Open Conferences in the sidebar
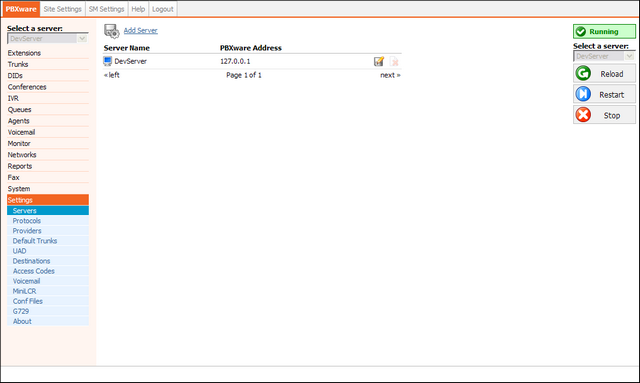 48,87
